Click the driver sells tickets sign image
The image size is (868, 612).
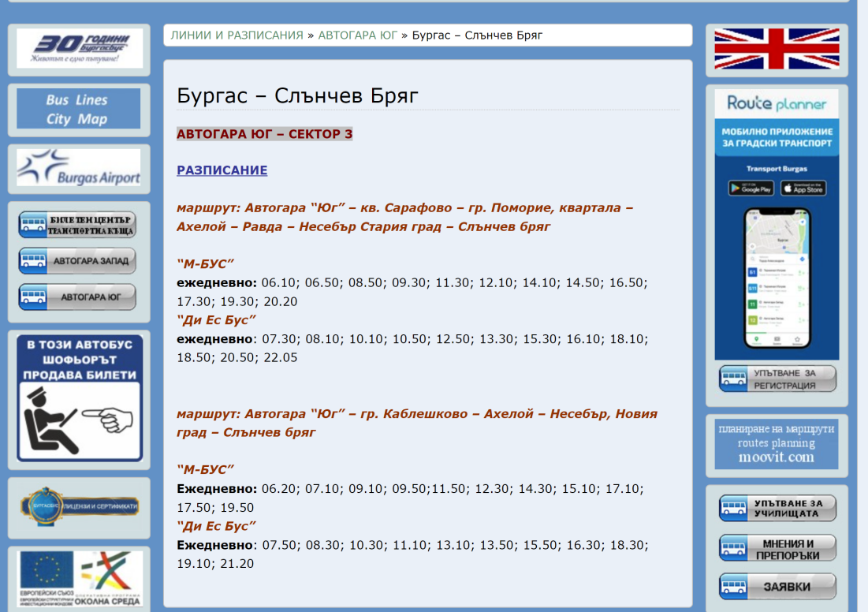coord(80,397)
